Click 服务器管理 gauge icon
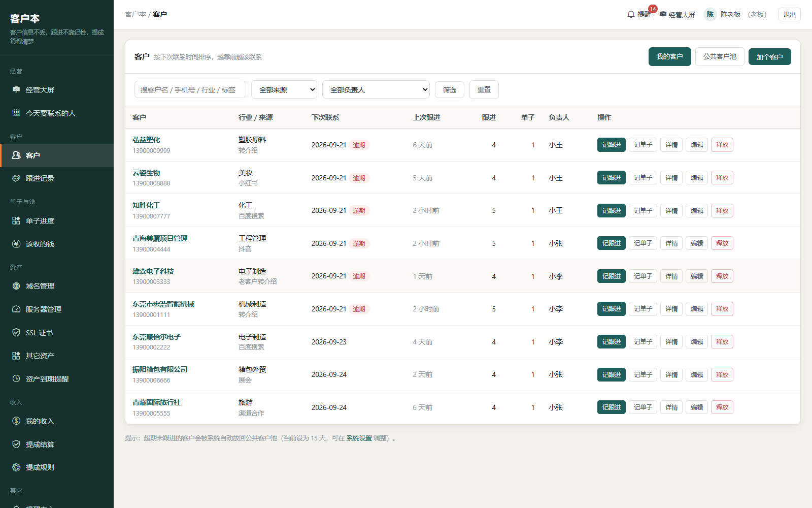Image resolution: width=812 pixels, height=508 pixels. pos(16,309)
